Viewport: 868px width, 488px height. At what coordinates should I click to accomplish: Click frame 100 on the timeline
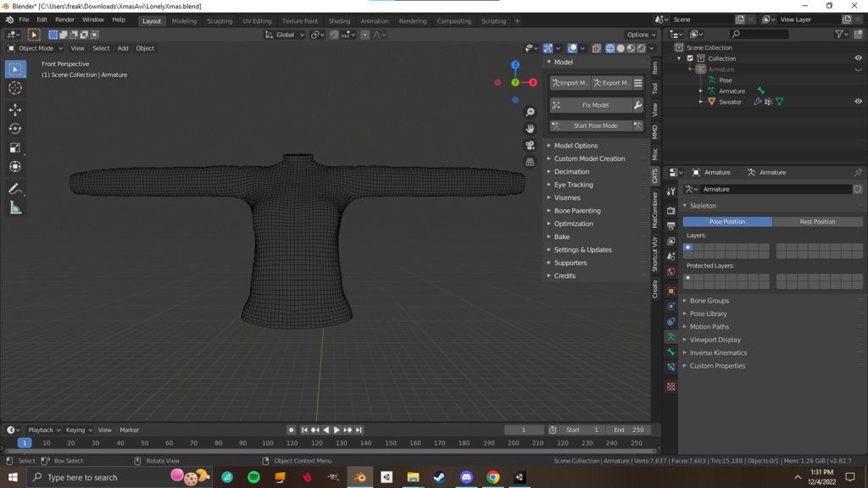click(267, 443)
